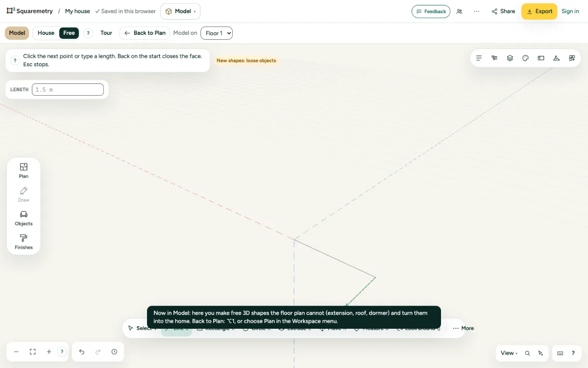Click the Length input field
The width and height of the screenshot is (588, 368).
pos(68,89)
